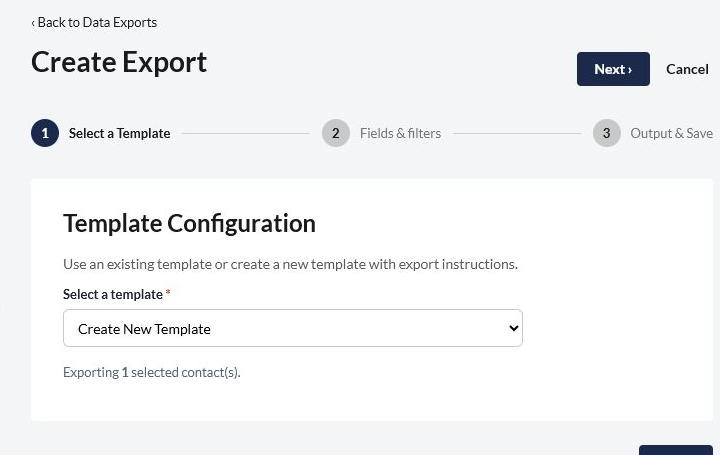Click the Exporting 1 selected contact(s) text
This screenshot has width=720, height=455.
point(152,372)
